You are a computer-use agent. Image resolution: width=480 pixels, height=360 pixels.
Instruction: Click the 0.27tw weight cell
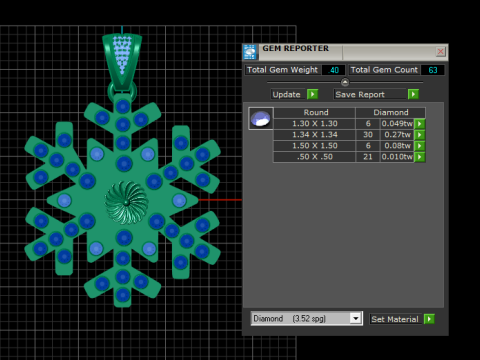(x=397, y=135)
